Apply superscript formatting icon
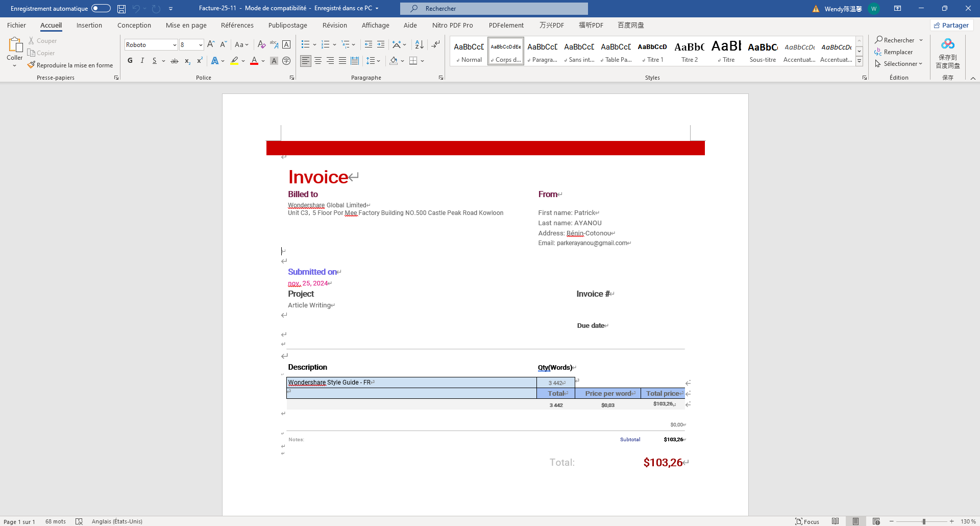This screenshot has width=980, height=526. coord(200,61)
